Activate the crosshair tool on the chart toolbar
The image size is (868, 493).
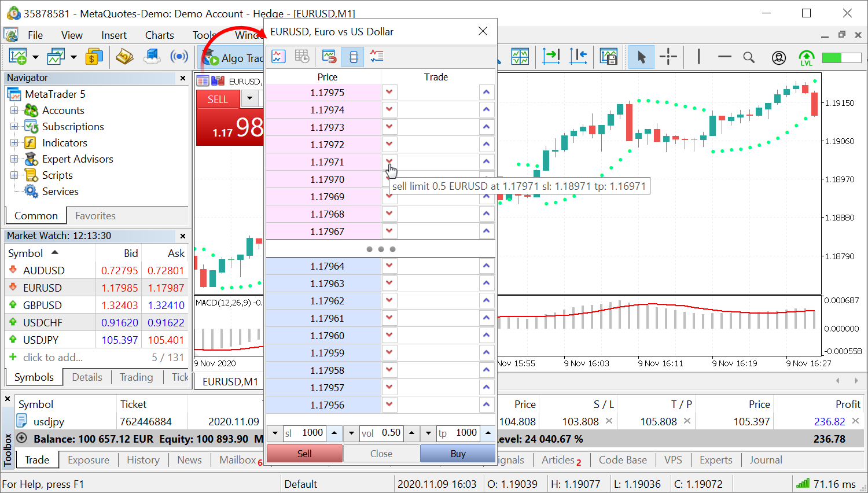point(670,57)
